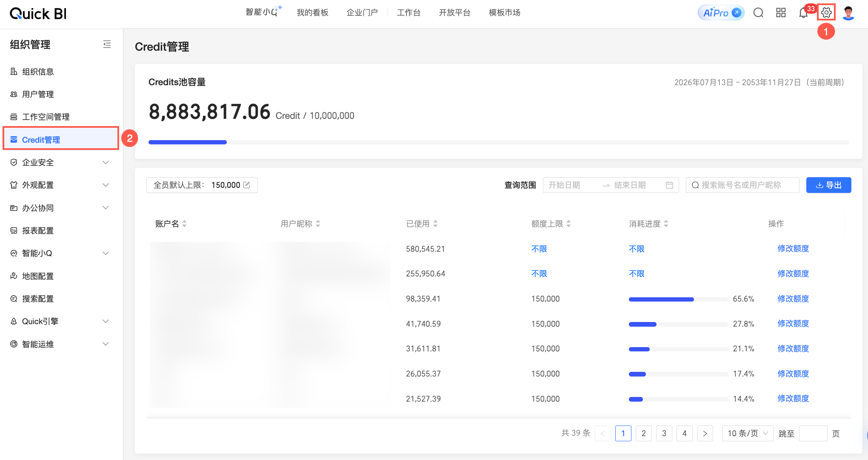Sort by 额度上限 column
Screen dimensions: 868x460
point(568,224)
